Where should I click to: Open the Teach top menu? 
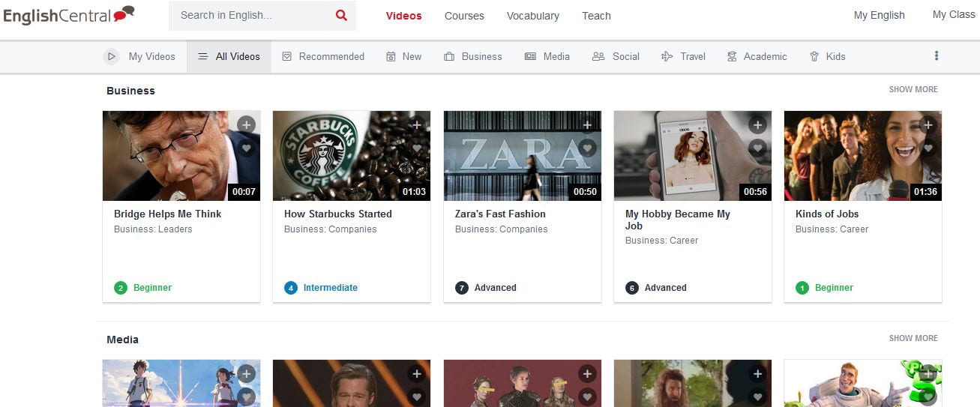[x=596, y=16]
